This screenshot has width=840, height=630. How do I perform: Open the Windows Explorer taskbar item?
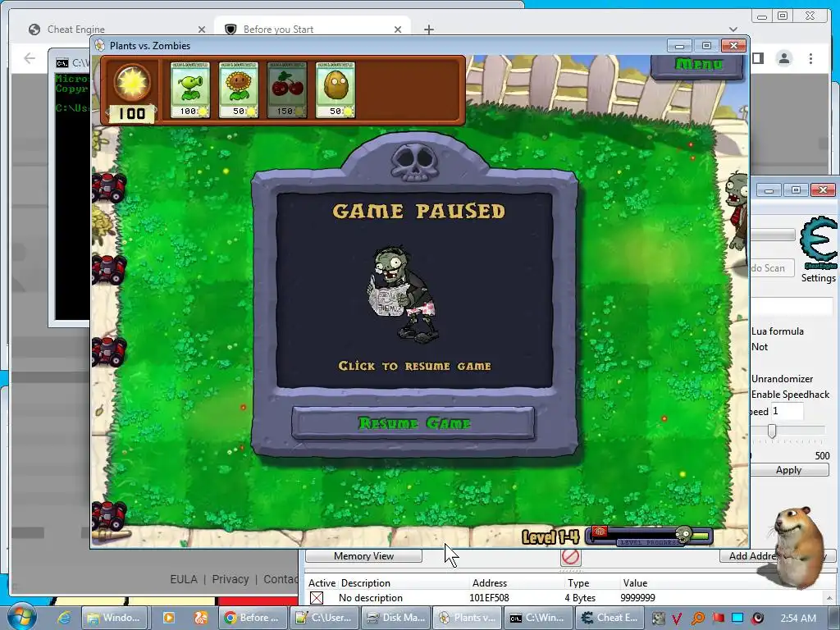coord(115,618)
